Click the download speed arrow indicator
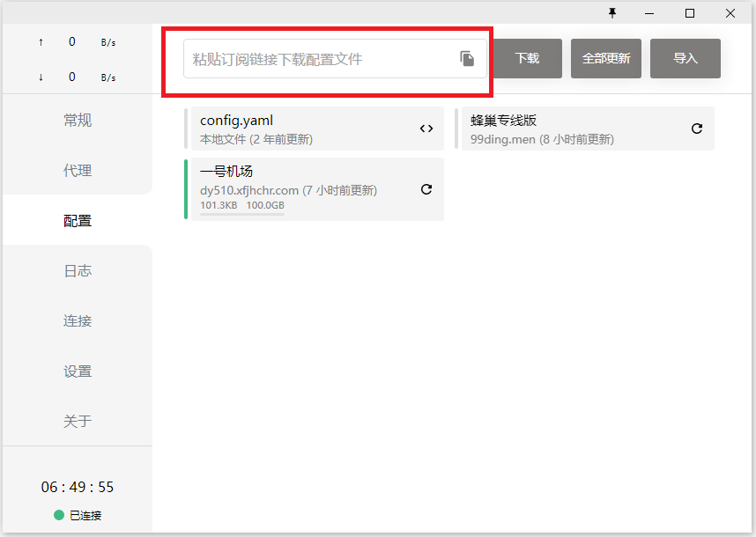The height and width of the screenshot is (537, 756). click(41, 77)
